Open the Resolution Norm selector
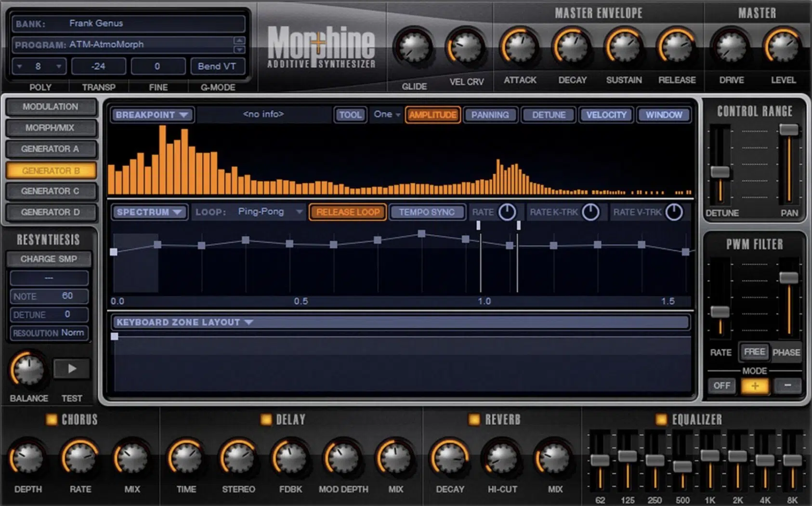The image size is (812, 506). 49,333
